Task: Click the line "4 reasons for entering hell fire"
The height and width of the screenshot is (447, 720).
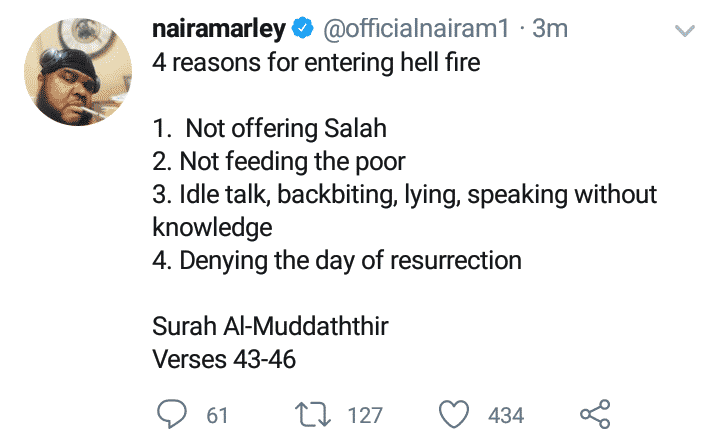Action: click(317, 63)
